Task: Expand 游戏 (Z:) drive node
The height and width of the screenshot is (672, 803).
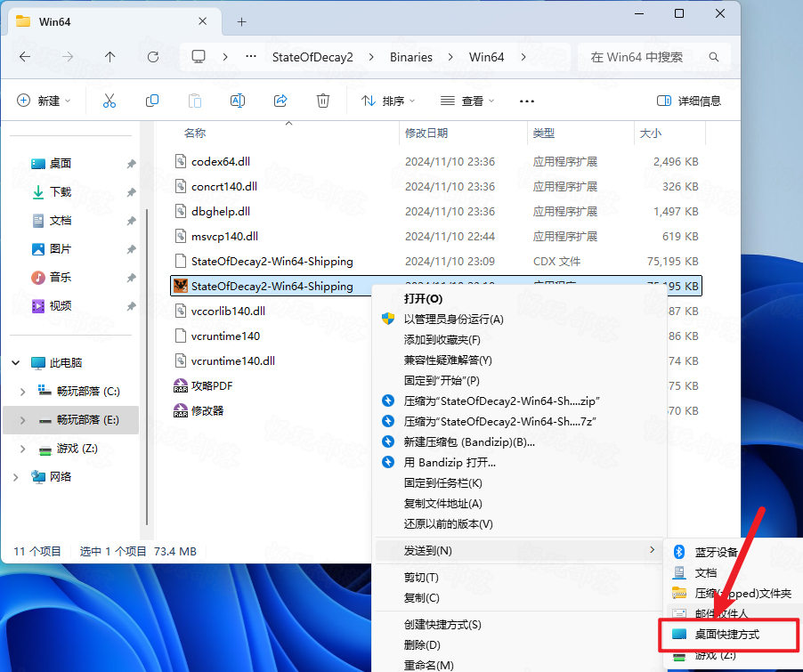Action: (x=22, y=449)
